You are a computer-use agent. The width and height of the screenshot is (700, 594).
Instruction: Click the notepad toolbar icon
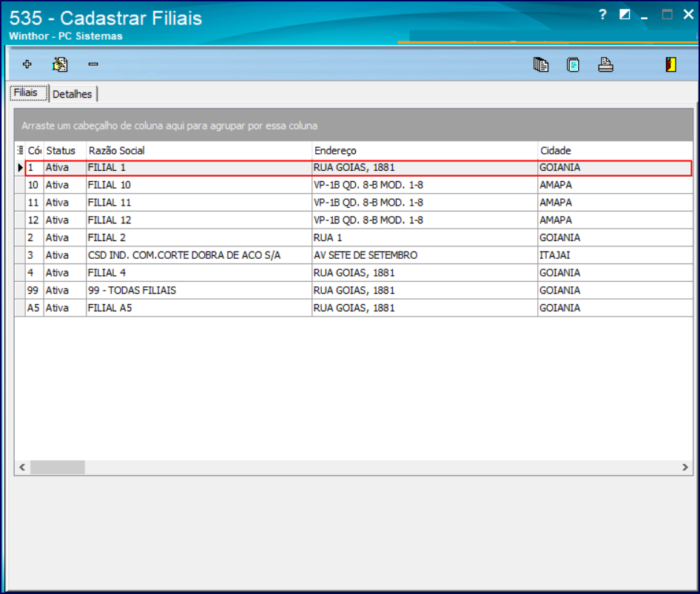click(573, 64)
